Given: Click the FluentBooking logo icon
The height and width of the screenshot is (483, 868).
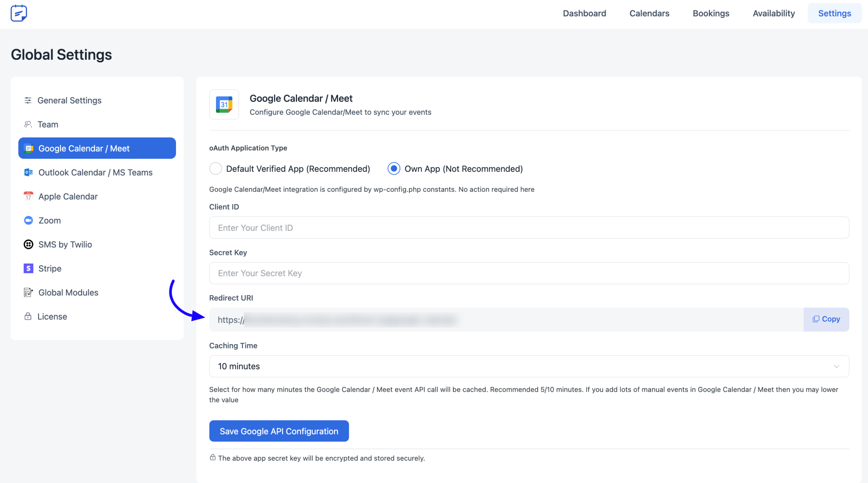Looking at the screenshot, I should click(x=19, y=13).
